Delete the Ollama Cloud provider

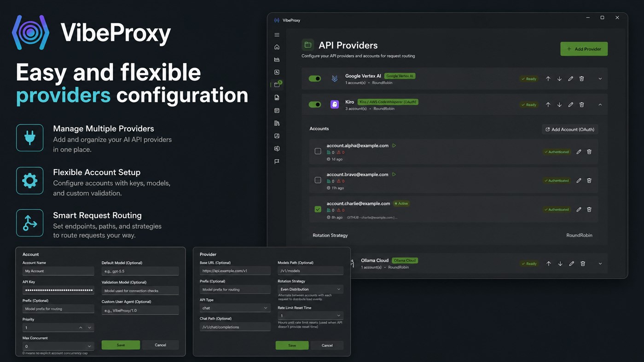(583, 264)
